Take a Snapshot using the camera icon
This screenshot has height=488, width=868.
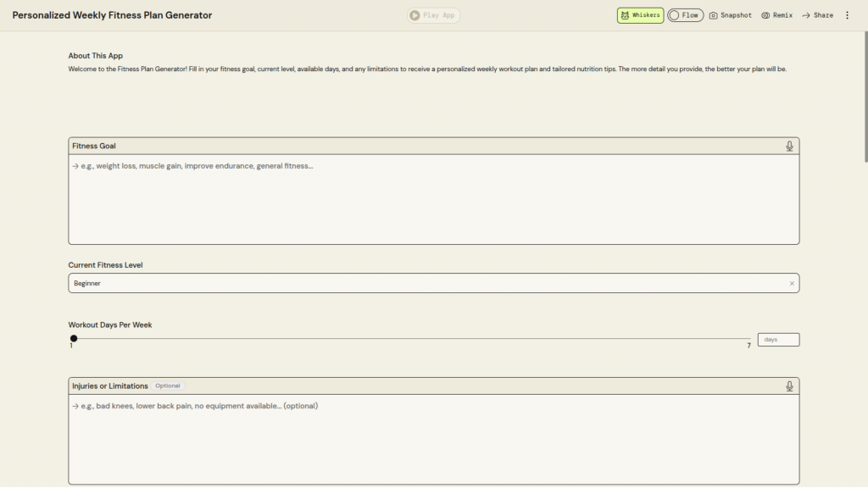pos(714,15)
